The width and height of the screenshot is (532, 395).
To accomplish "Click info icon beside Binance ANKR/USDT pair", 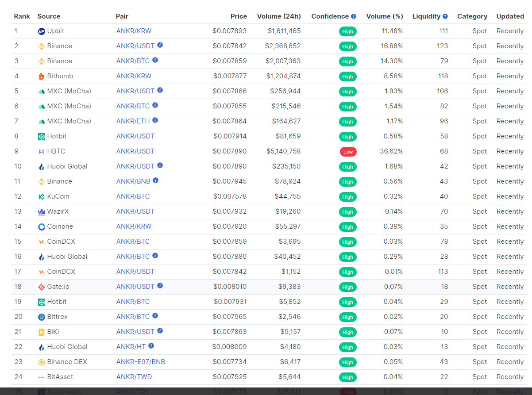I will tap(160, 45).
